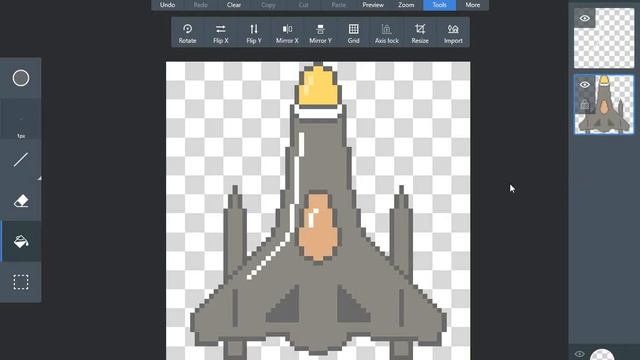Toggle background visibility eye at panel bottom

[580, 354]
